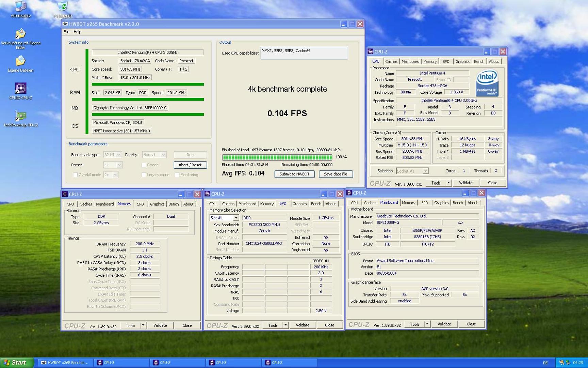Click the Used CPU capabilities text box
Image resolution: width=588 pixels, height=368 pixels.
coord(304,53)
